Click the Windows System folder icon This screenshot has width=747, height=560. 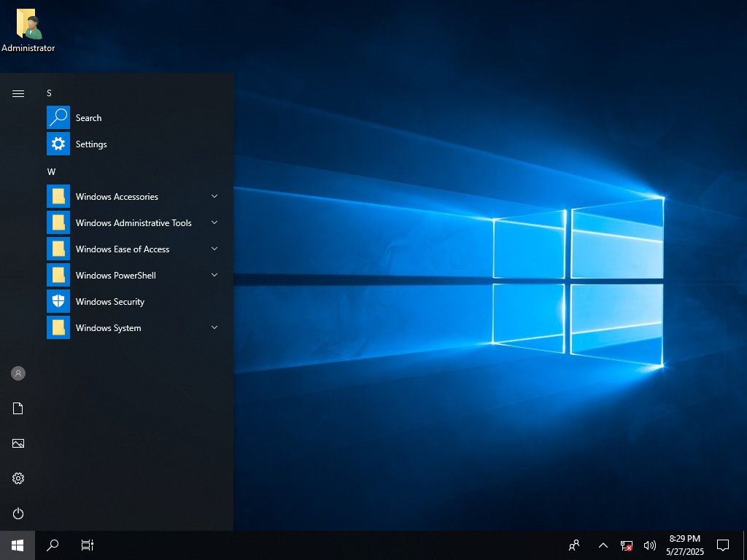click(58, 327)
